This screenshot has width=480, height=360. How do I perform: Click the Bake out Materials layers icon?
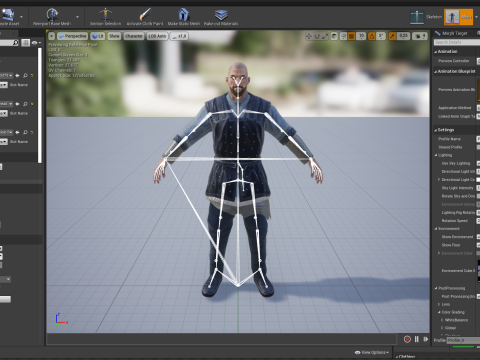click(221, 14)
